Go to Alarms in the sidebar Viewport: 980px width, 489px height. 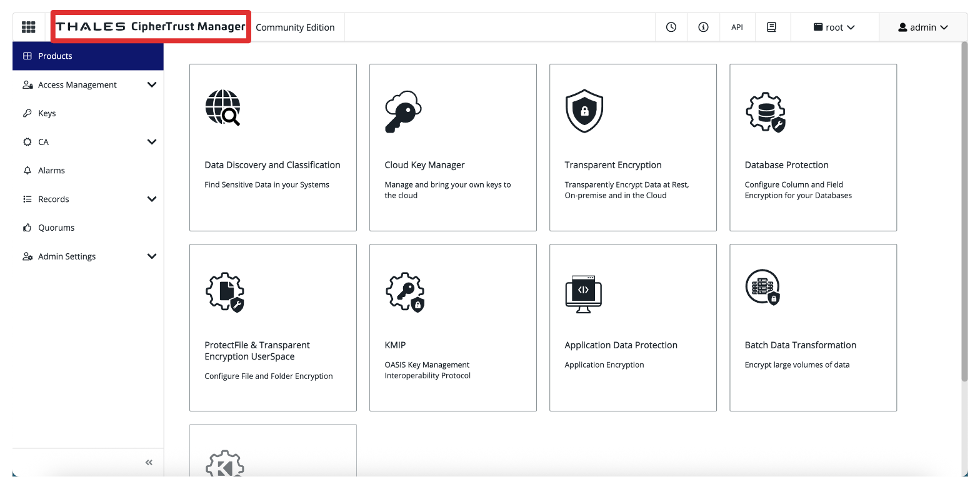click(51, 171)
